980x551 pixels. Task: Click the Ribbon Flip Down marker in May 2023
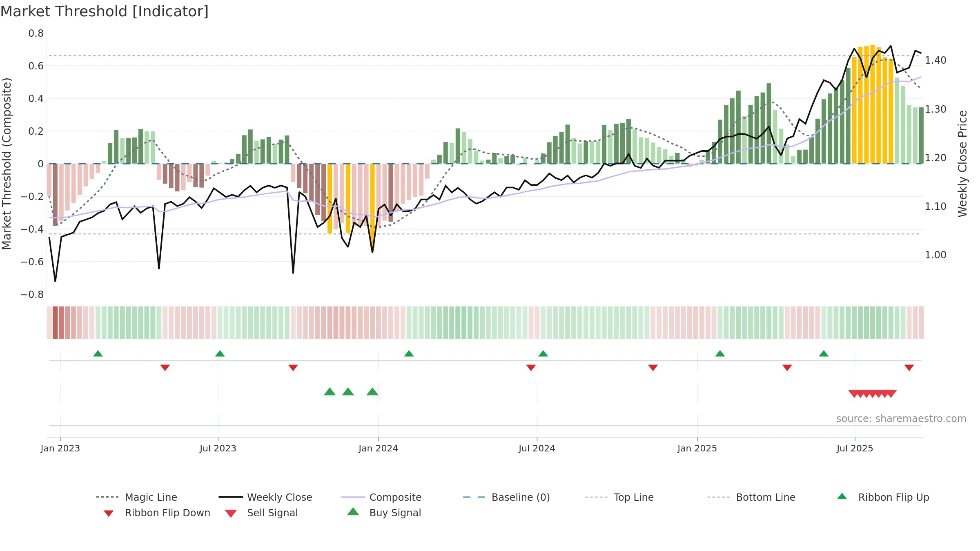(x=165, y=368)
